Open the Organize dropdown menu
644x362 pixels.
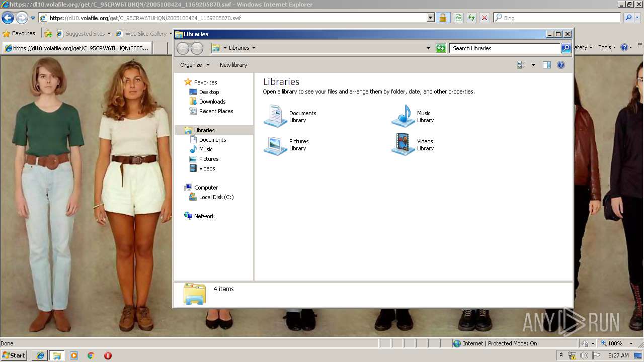195,65
